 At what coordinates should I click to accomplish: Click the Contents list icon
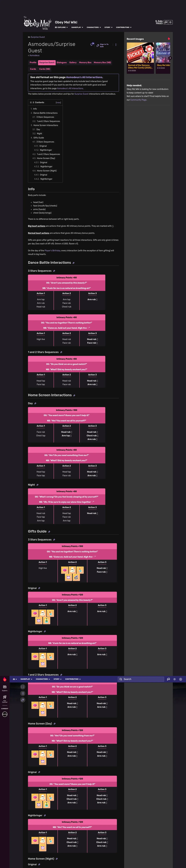[x=31, y=102]
